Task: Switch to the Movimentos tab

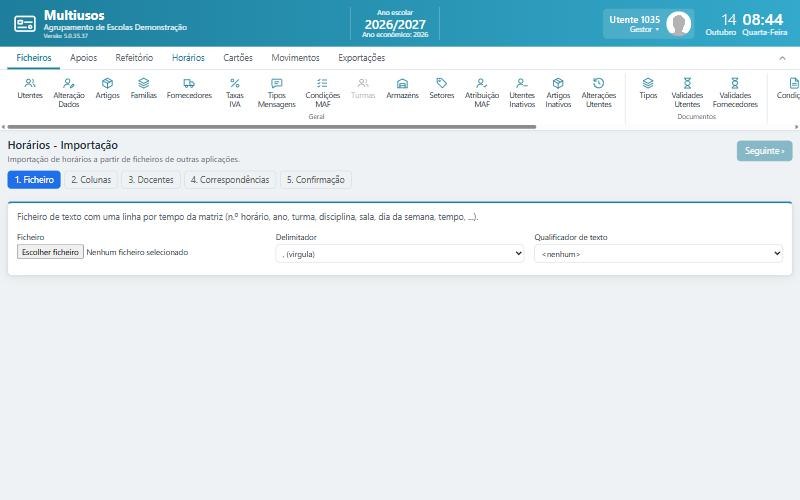Action: [x=295, y=58]
